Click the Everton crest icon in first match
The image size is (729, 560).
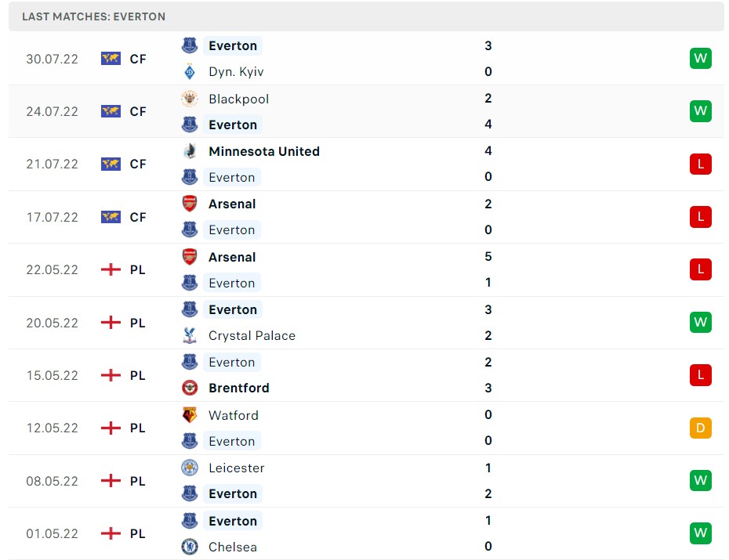[x=189, y=45]
